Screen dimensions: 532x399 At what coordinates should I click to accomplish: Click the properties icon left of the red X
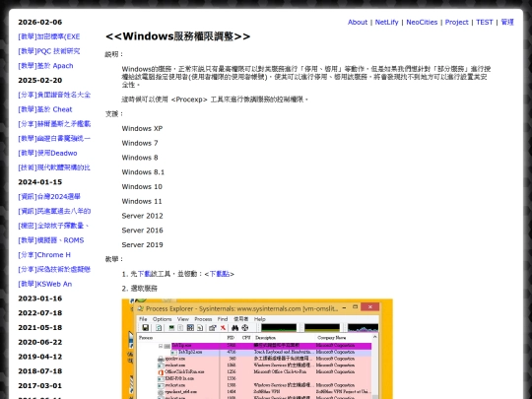tap(213, 328)
